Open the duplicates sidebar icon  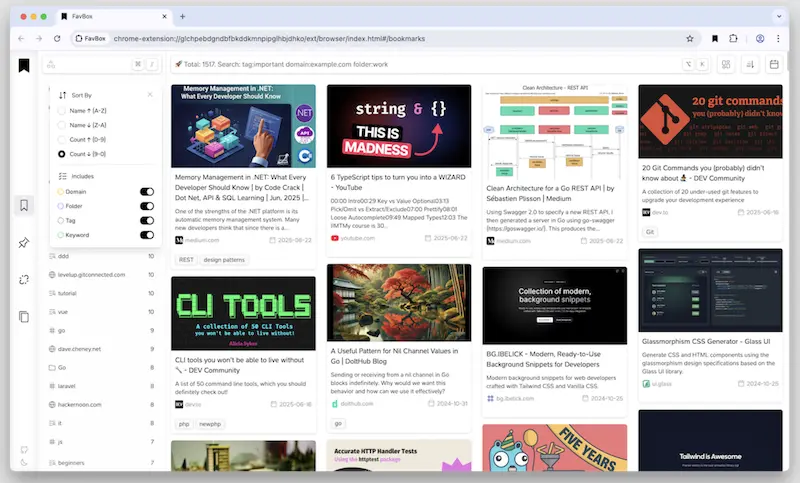(24, 317)
